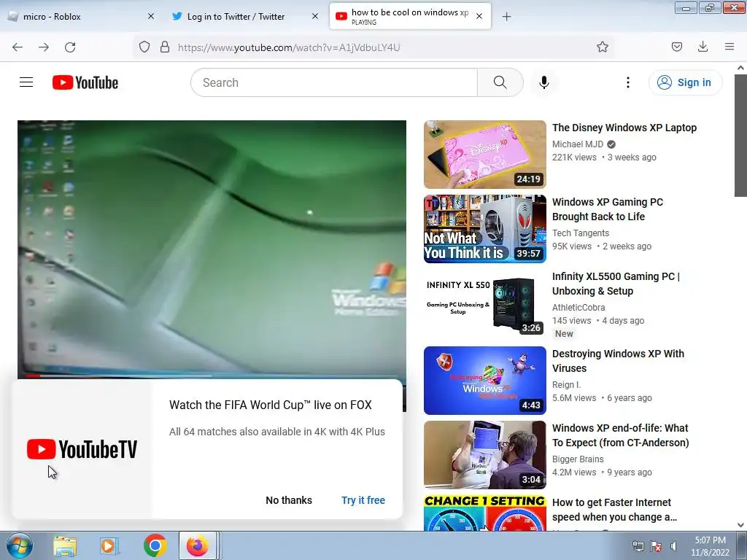Click Windows XP end-of-life title
The width and height of the screenshot is (747, 560).
[x=620, y=435]
